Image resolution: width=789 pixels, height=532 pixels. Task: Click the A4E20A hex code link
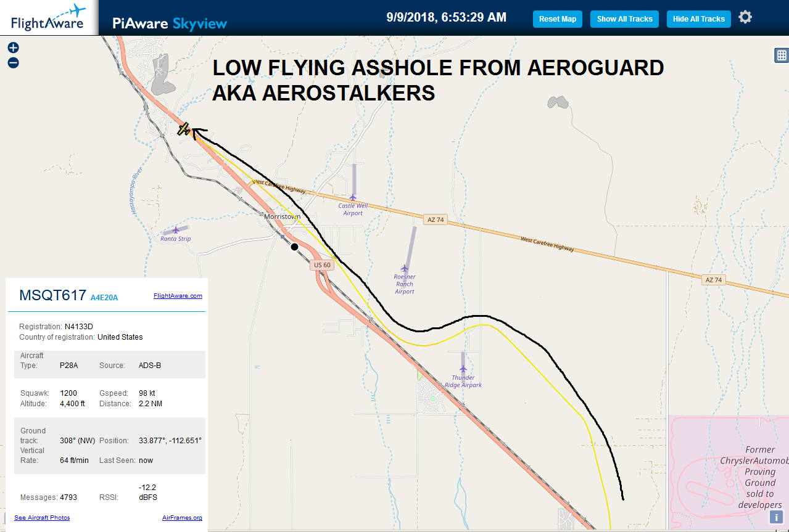104,298
